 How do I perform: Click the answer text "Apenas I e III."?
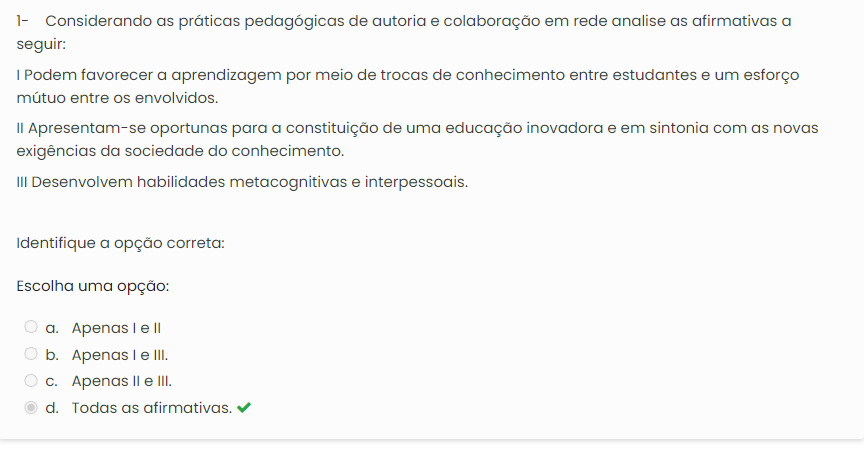pos(120,354)
